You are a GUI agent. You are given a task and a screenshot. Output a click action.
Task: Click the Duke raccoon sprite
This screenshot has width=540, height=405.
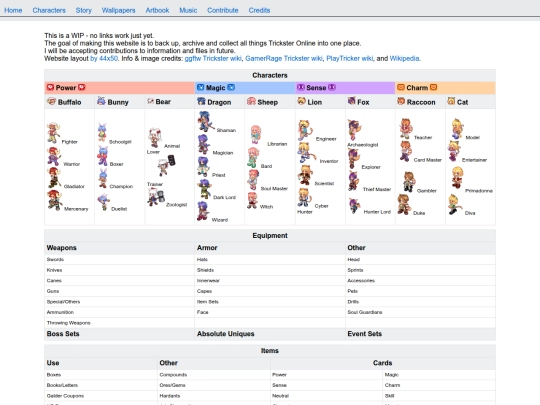(404, 205)
